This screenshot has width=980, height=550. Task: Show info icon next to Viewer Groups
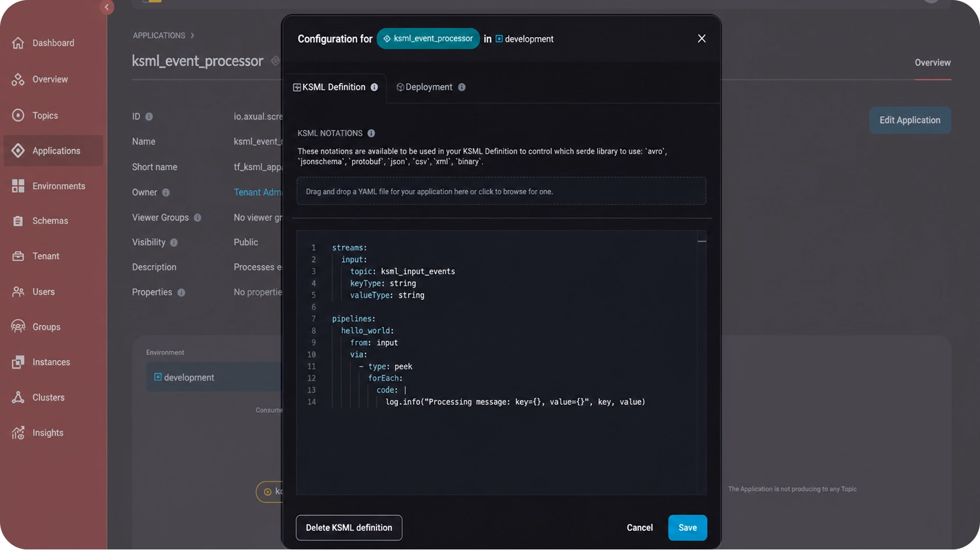click(198, 217)
